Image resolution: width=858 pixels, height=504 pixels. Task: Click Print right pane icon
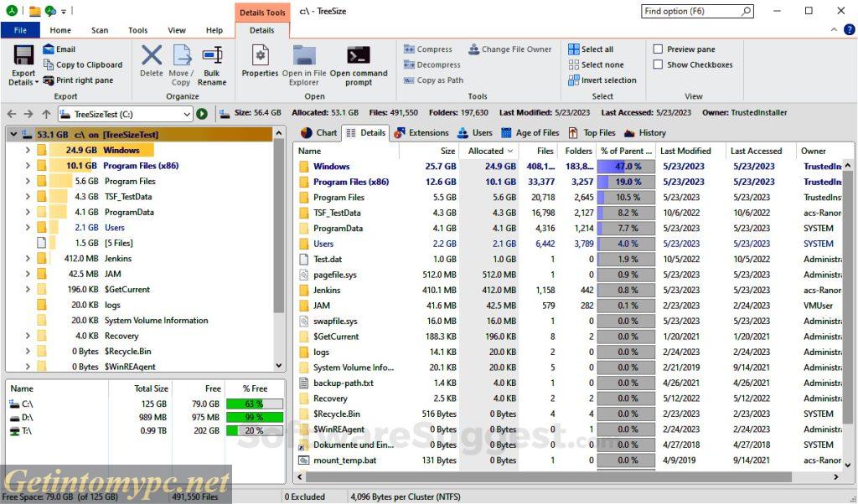coord(48,80)
